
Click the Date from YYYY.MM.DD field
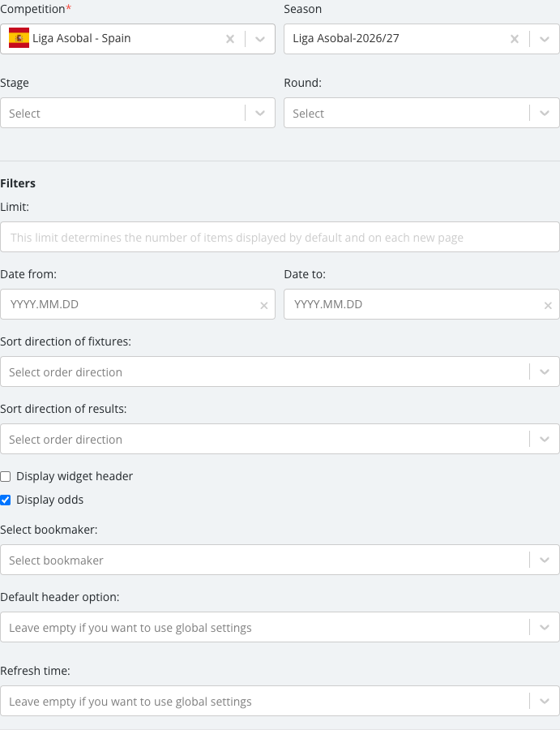pyautogui.click(x=138, y=304)
